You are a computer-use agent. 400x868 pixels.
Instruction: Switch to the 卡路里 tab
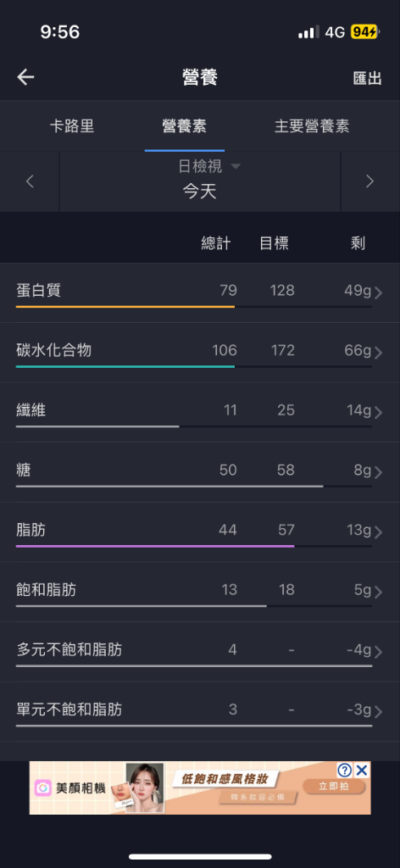[x=72, y=126]
